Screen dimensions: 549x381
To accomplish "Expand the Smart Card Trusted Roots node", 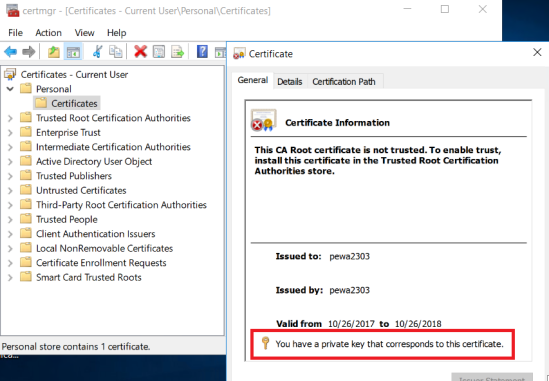I will (x=10, y=277).
